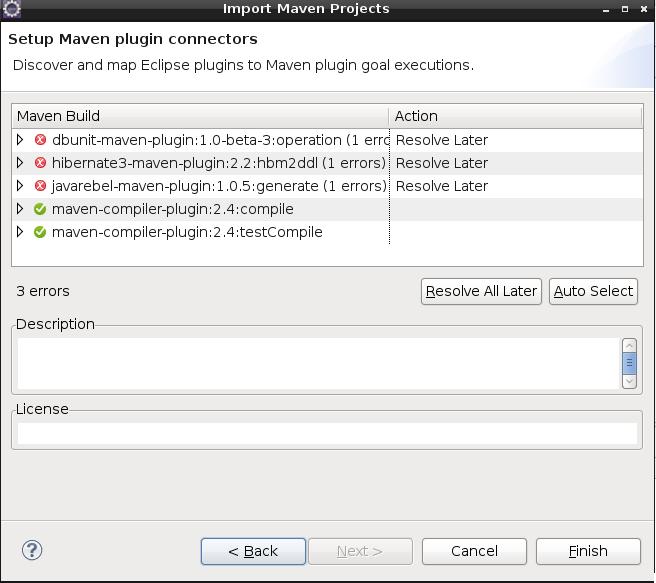Cancel the Import Maven Projects wizard
This screenshot has height=583, width=656.
tap(474, 551)
